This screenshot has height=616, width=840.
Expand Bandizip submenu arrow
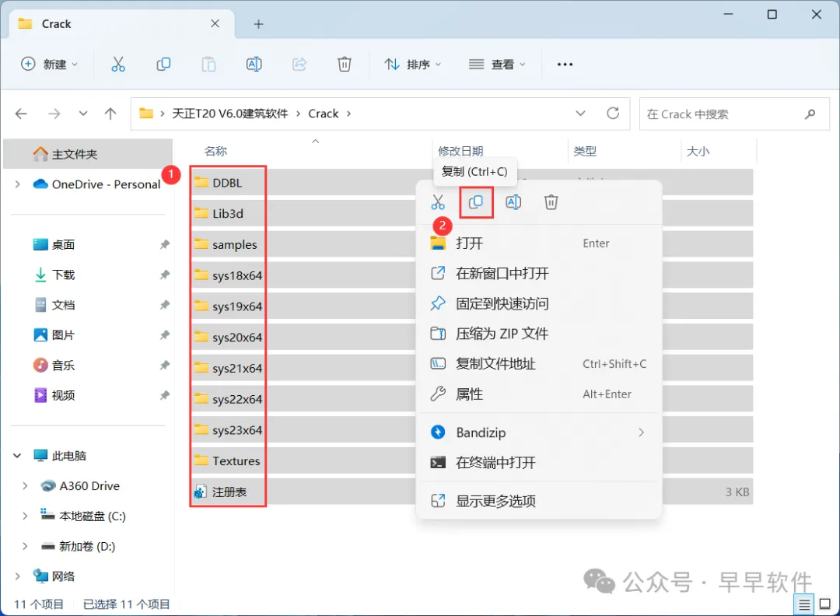[641, 432]
